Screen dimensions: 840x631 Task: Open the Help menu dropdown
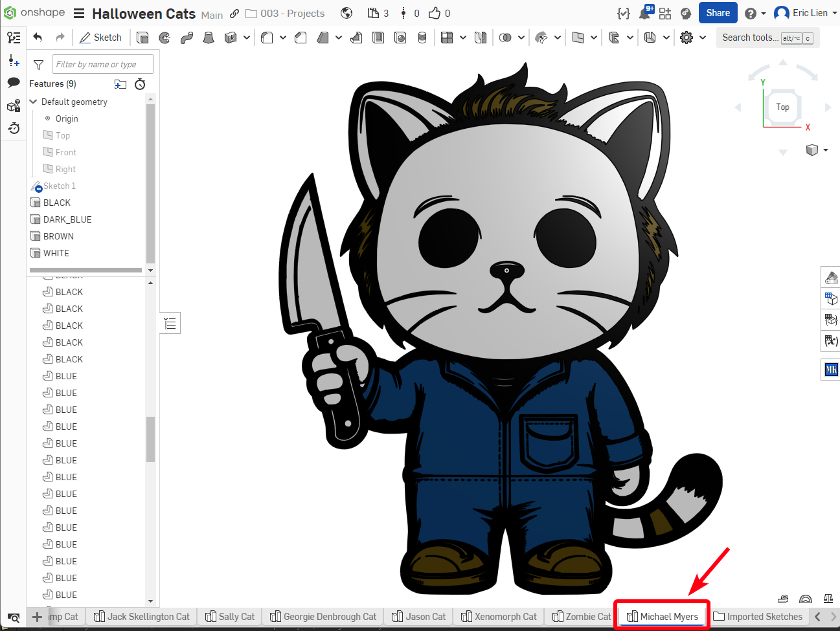755,13
